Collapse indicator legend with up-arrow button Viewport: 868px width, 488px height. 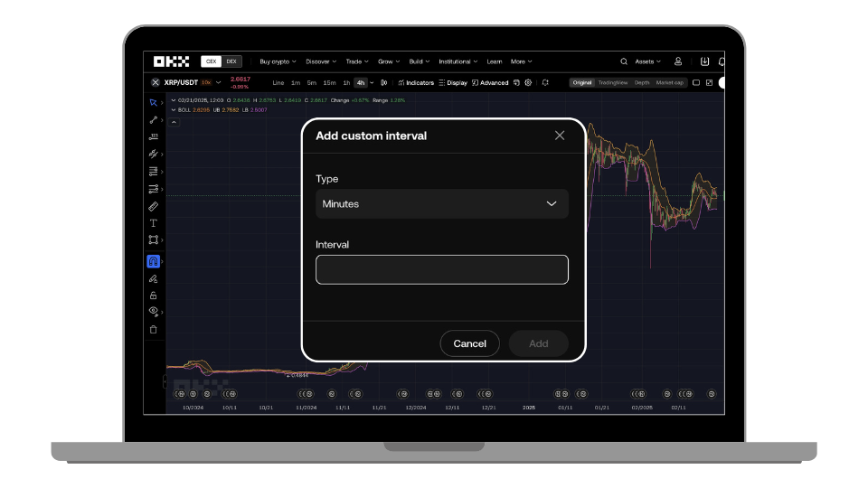[174, 122]
